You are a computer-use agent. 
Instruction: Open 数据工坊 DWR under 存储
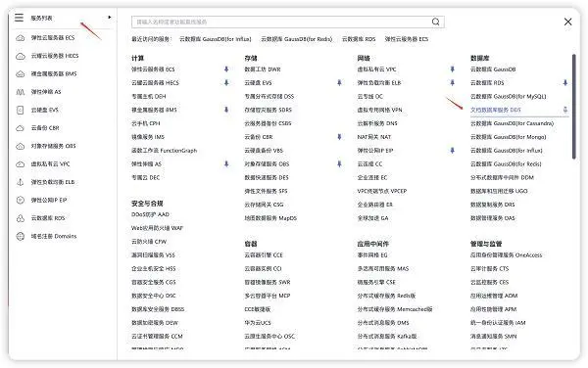tap(263, 69)
